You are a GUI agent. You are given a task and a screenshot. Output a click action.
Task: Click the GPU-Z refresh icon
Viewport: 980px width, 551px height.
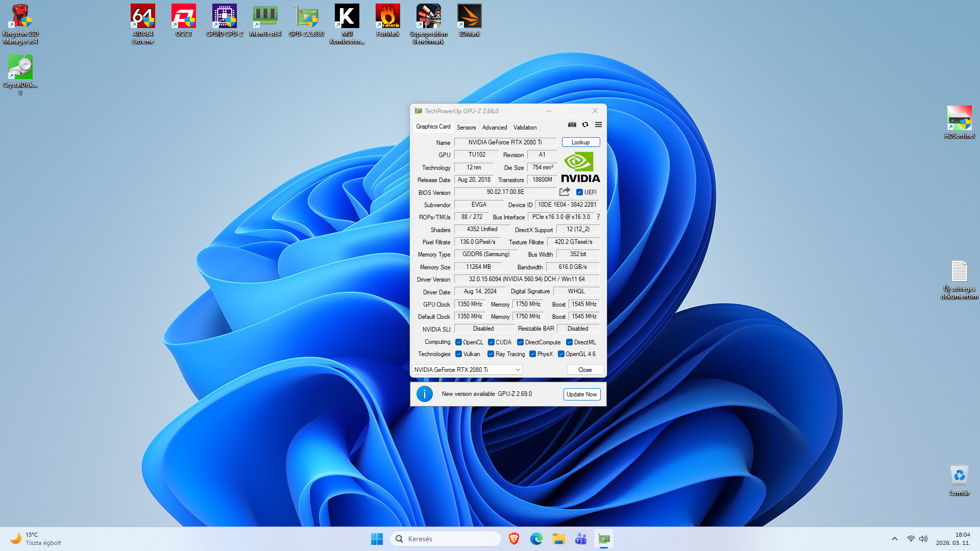click(585, 124)
